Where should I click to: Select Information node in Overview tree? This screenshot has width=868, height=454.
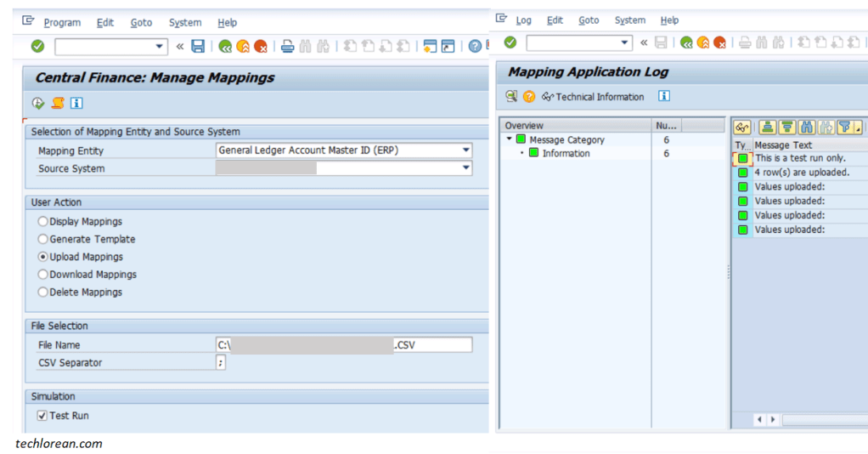point(566,154)
